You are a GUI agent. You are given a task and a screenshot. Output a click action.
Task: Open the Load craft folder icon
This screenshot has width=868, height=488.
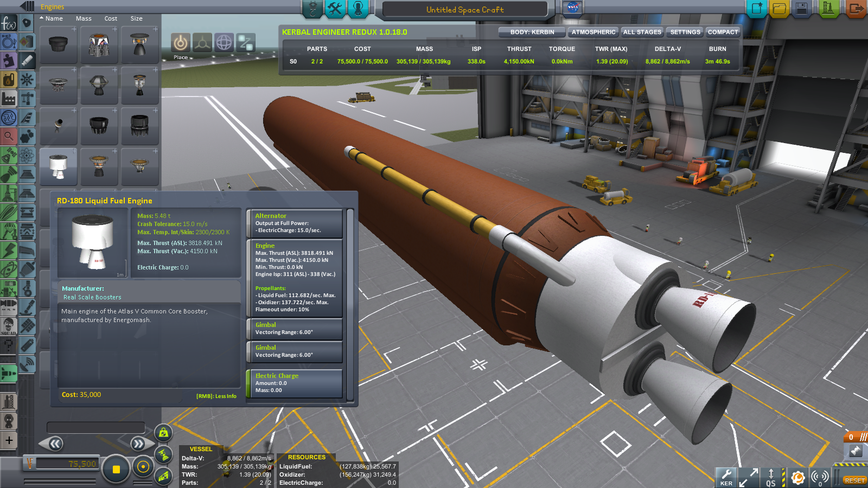[x=779, y=9]
